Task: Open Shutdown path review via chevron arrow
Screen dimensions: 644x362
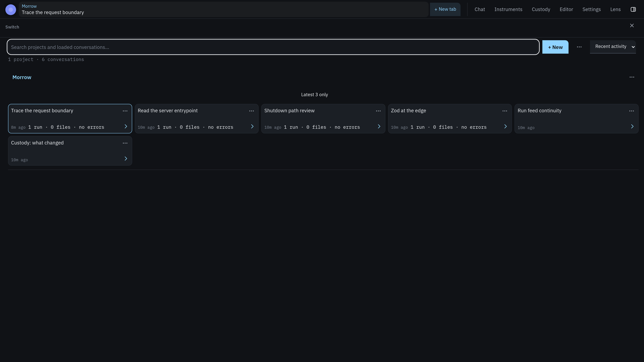Action: (379, 126)
